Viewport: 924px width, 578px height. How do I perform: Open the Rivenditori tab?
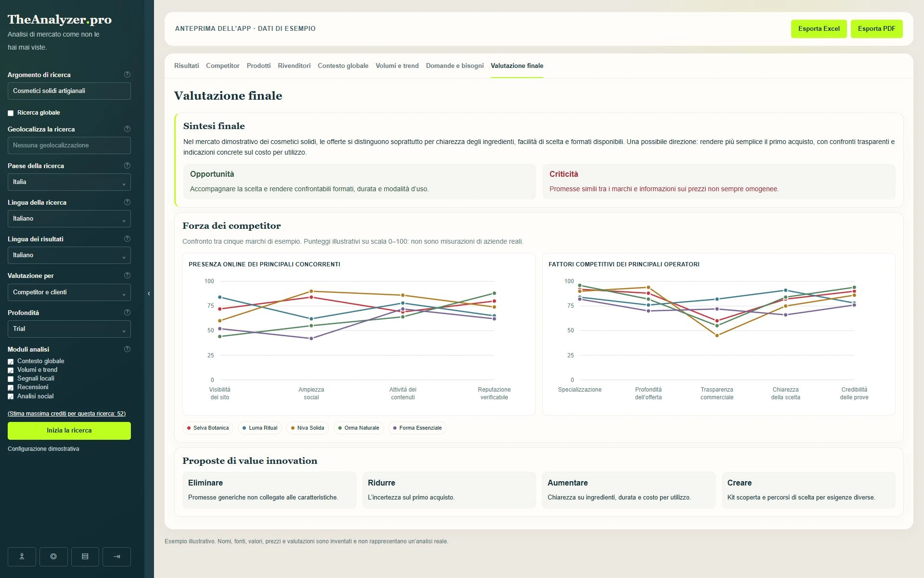click(x=294, y=66)
